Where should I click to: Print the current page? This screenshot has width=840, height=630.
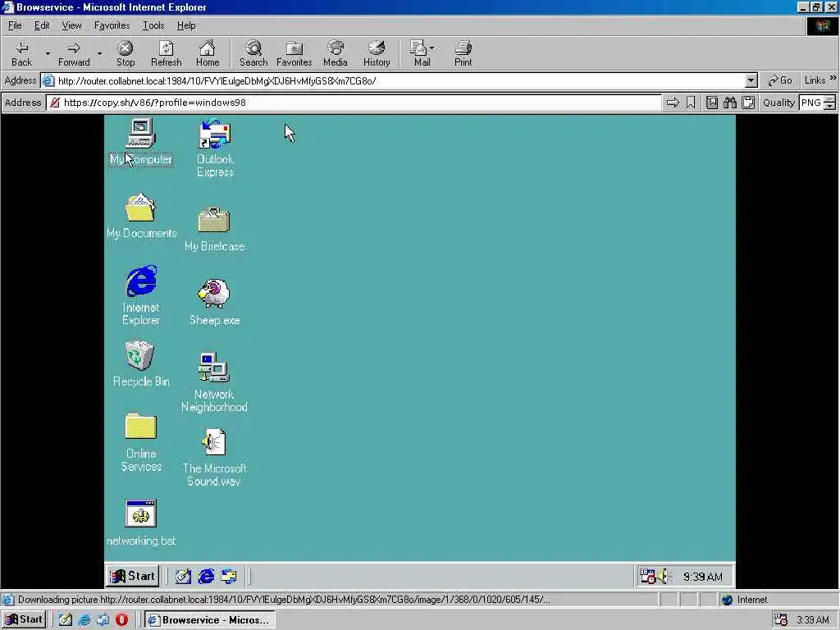[463, 53]
